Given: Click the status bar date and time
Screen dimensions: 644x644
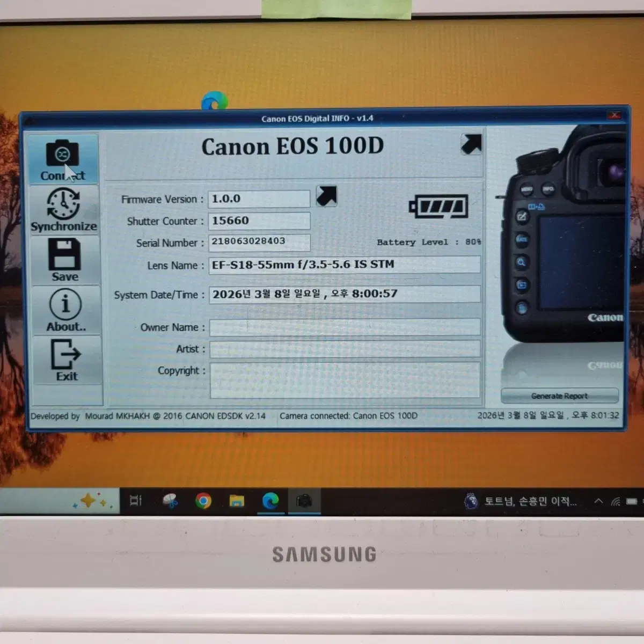Looking at the screenshot, I should 548,415.
